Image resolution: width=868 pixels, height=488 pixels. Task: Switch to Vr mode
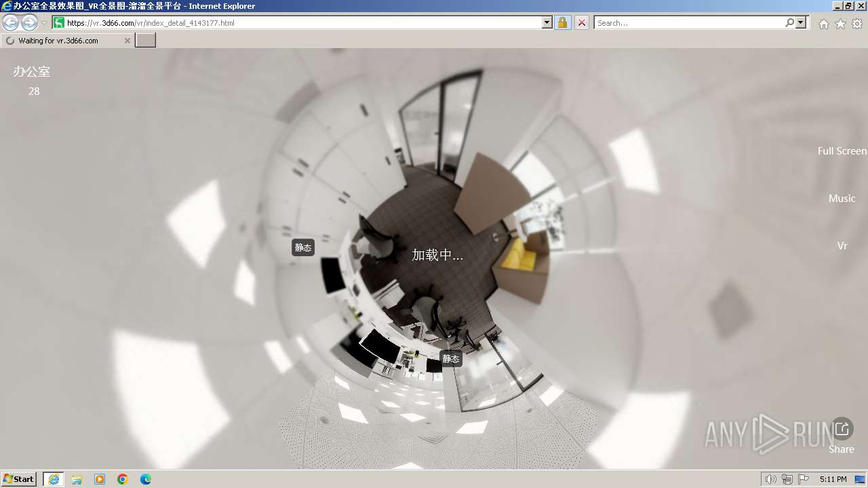[842, 245]
